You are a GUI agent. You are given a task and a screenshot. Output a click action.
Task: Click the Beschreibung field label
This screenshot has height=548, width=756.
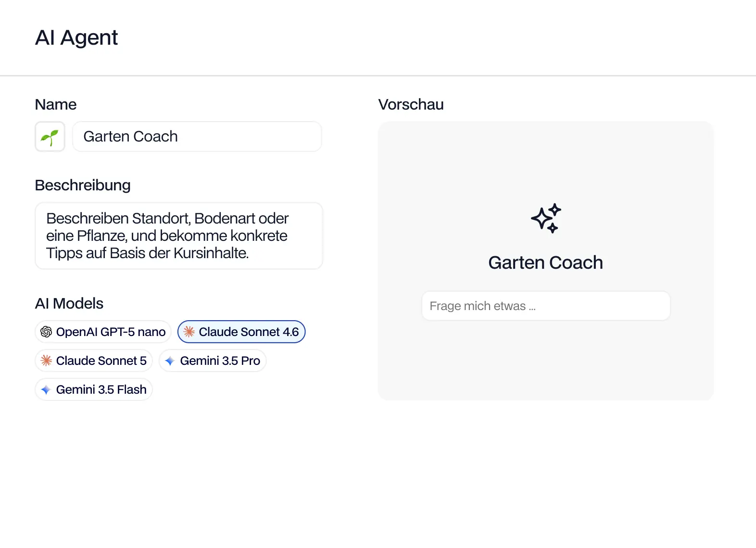click(x=83, y=185)
